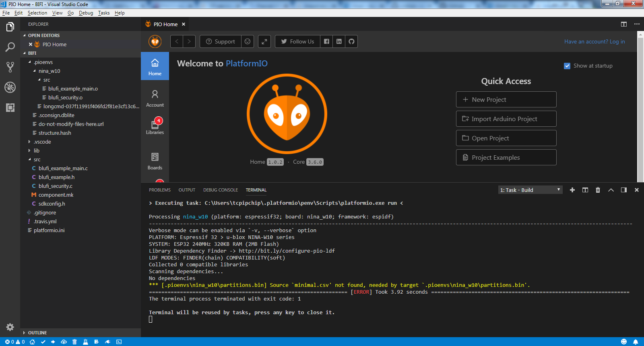The width and height of the screenshot is (644, 346).
Task: Switch to the OUTPUT panel tab
Action: (187, 190)
